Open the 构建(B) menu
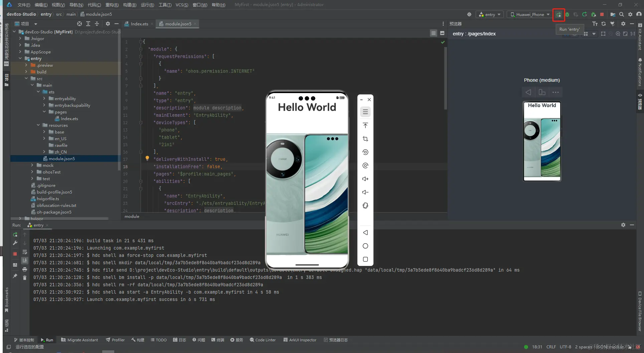 point(130,5)
